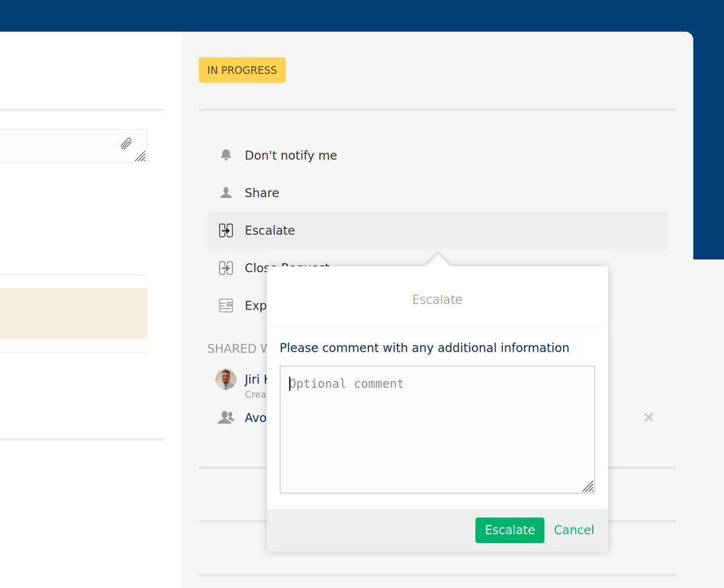This screenshot has height=588, width=724.
Task: Click the green Escalate button
Action: tap(509, 530)
